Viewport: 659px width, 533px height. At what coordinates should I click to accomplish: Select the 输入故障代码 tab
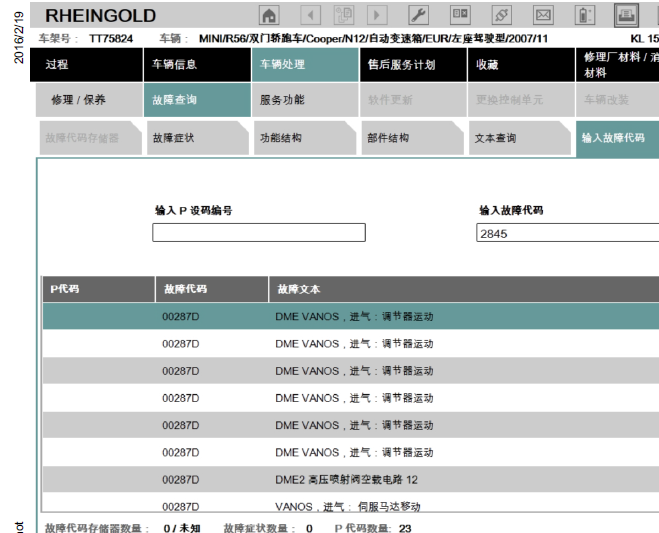617,138
